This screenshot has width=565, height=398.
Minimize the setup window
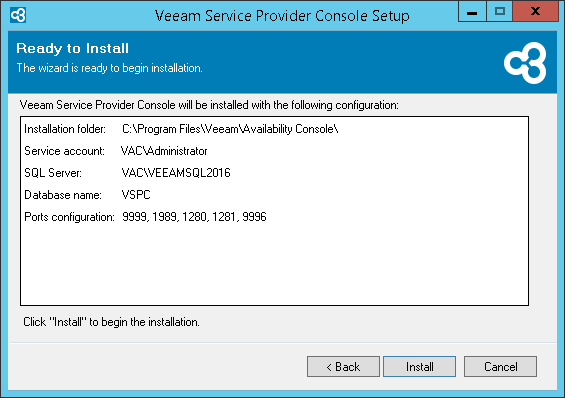tap(472, 12)
